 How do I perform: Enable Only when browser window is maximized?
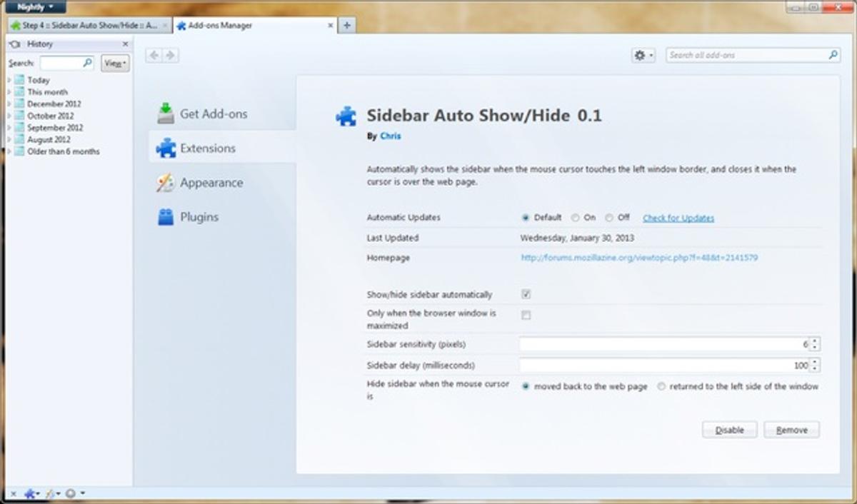526,315
